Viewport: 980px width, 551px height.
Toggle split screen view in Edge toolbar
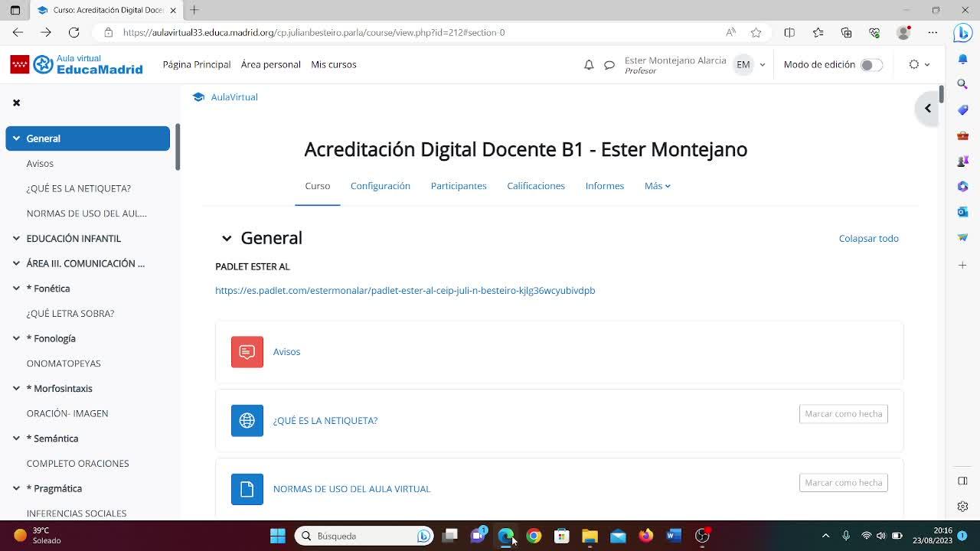tap(789, 32)
